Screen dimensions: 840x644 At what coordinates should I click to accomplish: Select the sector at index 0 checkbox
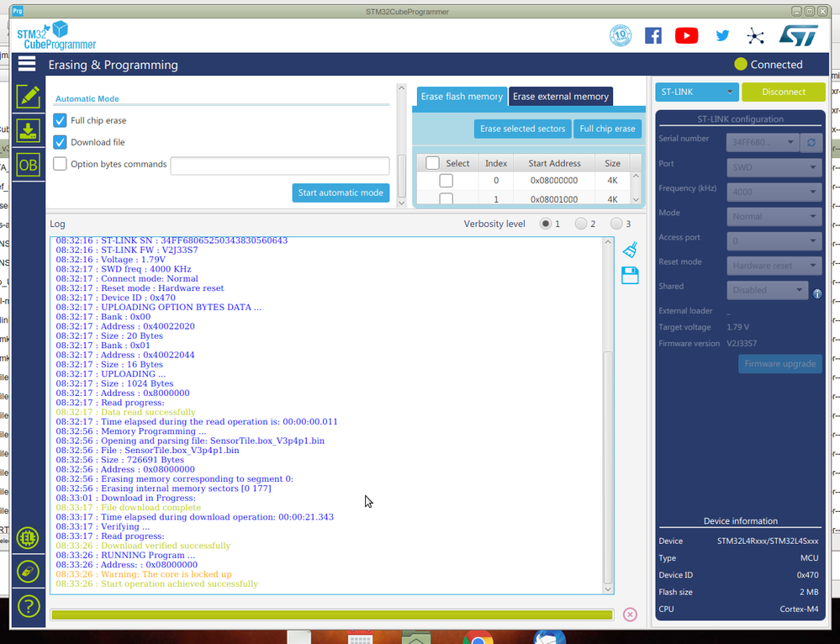(446, 181)
